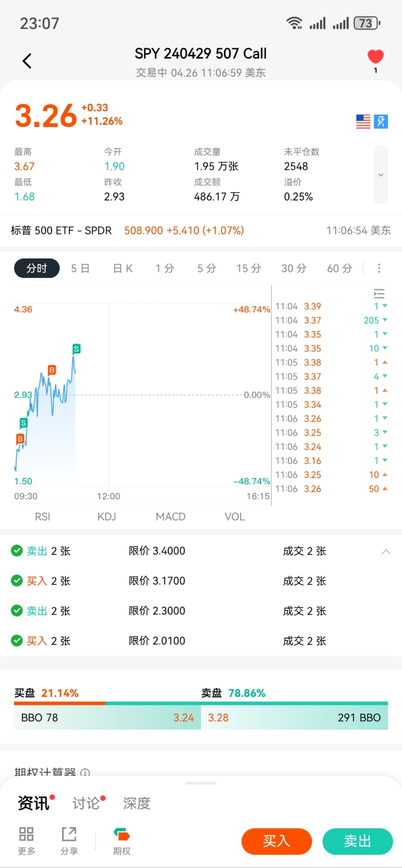Tap the trade list settings icon
The image size is (402, 868).
379,294
